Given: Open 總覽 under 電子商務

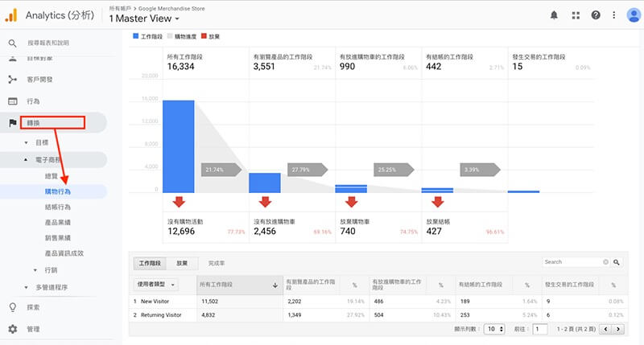Looking at the screenshot, I should pos(52,176).
